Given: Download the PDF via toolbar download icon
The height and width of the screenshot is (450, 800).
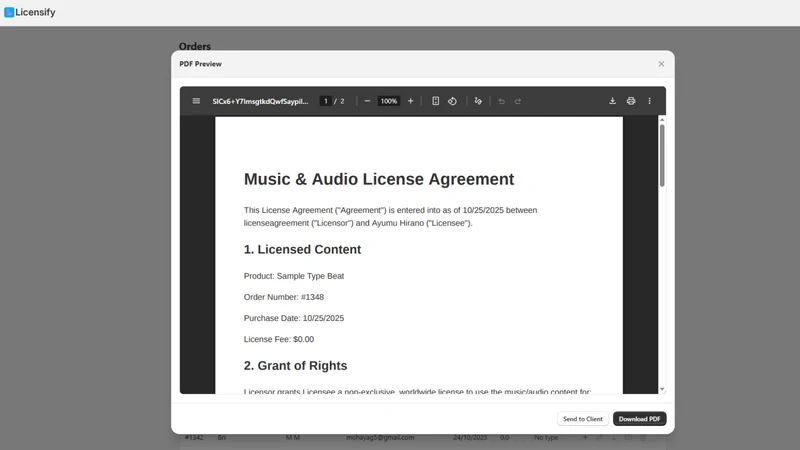Looking at the screenshot, I should pos(612,101).
